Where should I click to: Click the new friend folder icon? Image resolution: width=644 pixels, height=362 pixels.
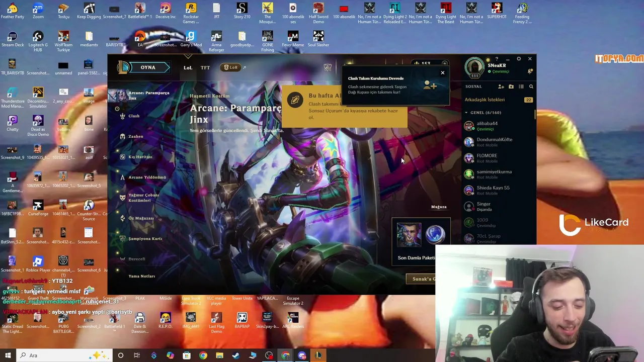(511, 86)
